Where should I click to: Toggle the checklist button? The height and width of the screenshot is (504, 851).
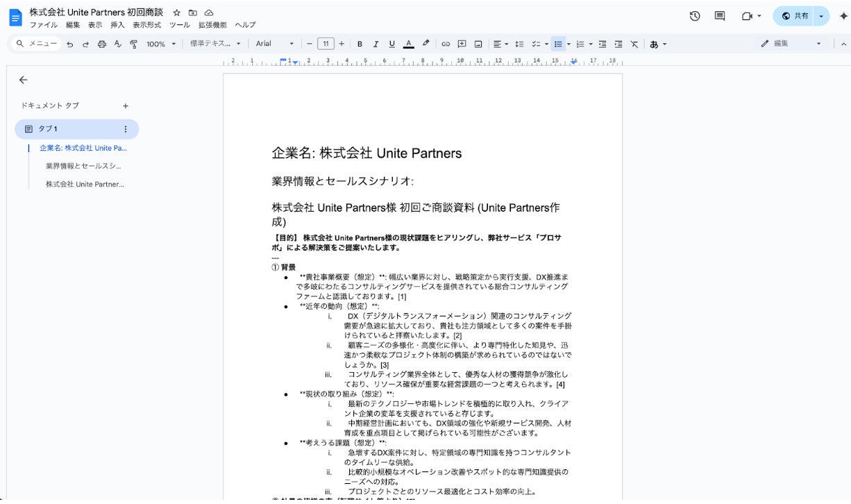[x=535, y=44]
